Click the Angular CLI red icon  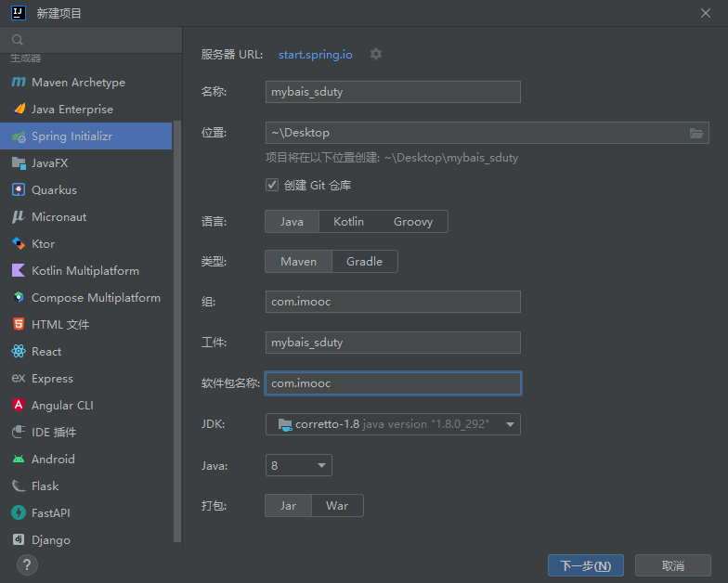(19, 405)
